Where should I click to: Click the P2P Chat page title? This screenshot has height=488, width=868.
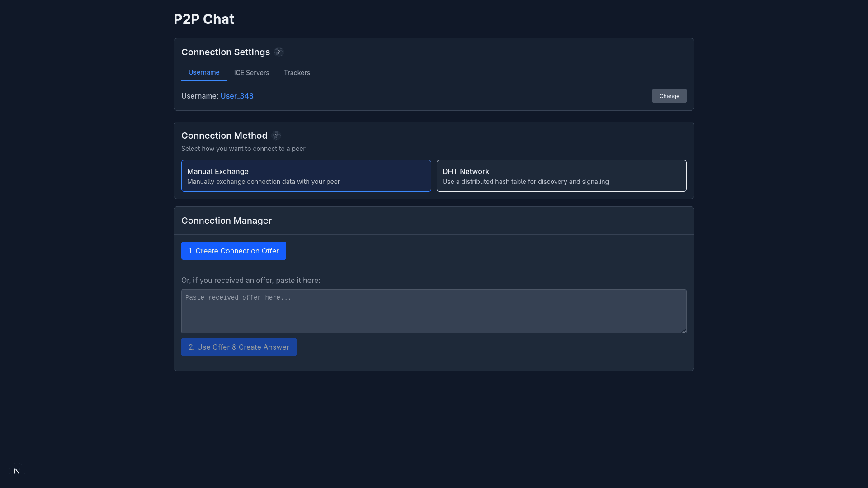point(203,19)
